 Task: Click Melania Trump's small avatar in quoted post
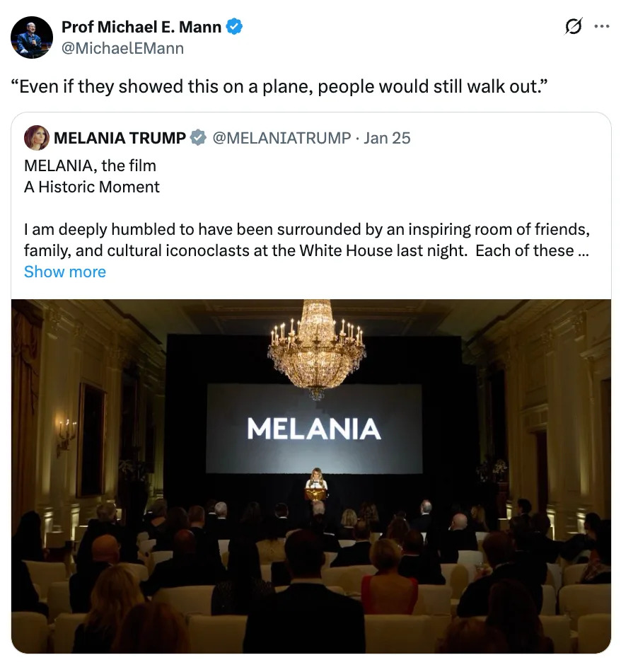coord(37,138)
